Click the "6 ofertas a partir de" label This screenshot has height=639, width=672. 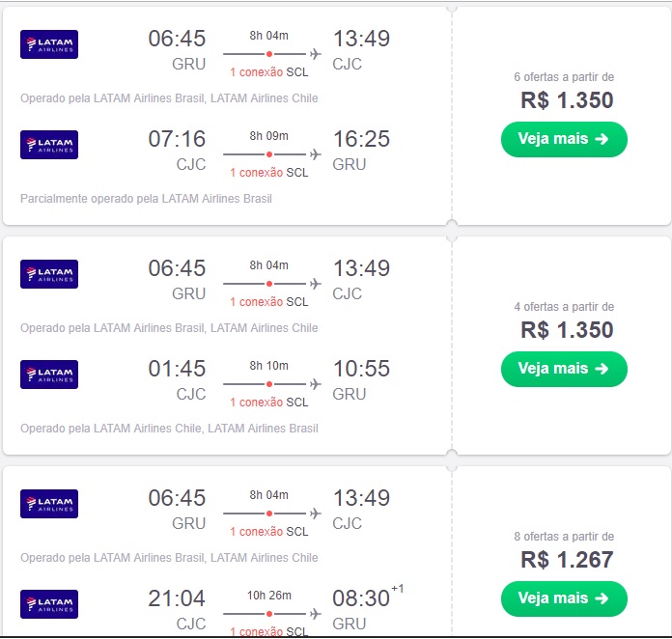564,77
